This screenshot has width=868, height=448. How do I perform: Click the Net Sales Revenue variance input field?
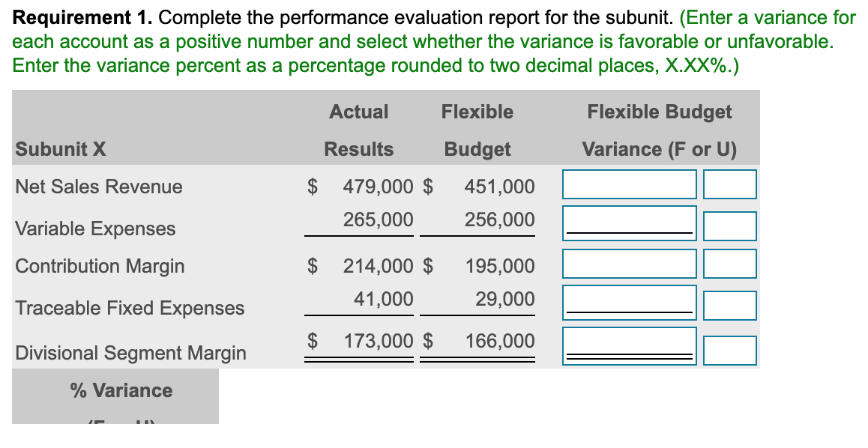628,184
